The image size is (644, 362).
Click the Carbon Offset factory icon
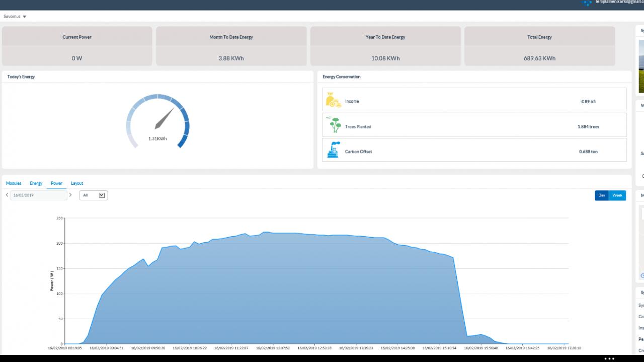point(333,150)
